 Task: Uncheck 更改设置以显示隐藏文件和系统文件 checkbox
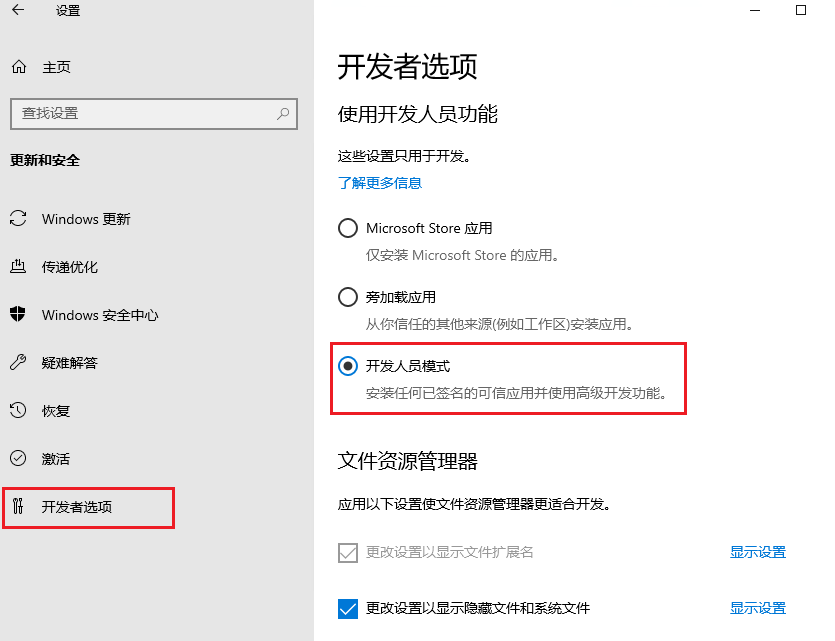[348, 608]
